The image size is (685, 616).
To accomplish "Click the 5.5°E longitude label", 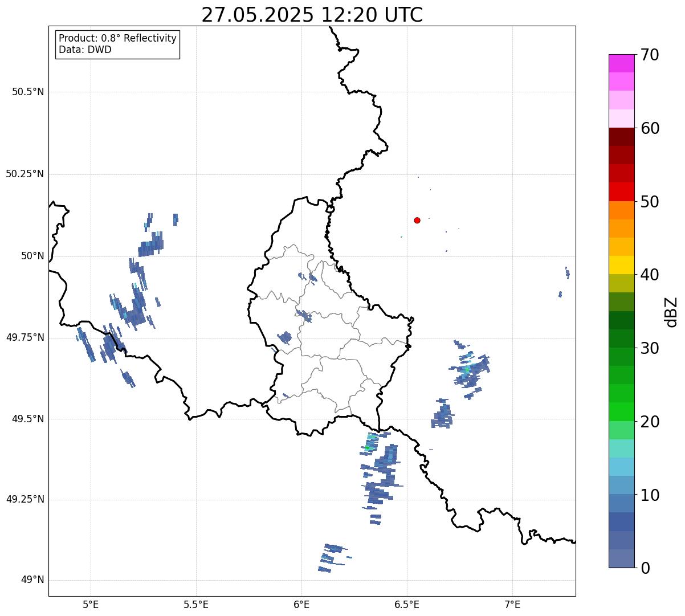I will 196,604.
